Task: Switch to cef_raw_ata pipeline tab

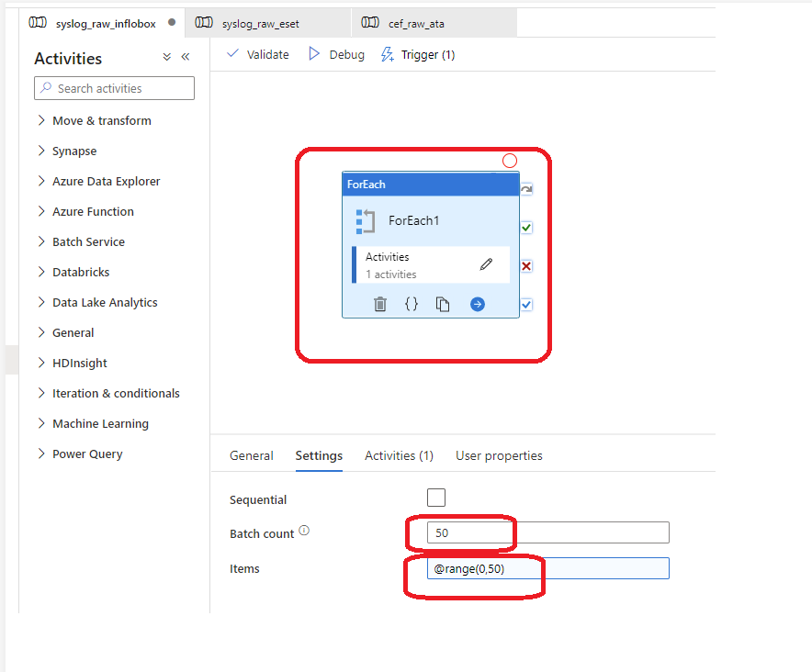Action: [x=434, y=23]
